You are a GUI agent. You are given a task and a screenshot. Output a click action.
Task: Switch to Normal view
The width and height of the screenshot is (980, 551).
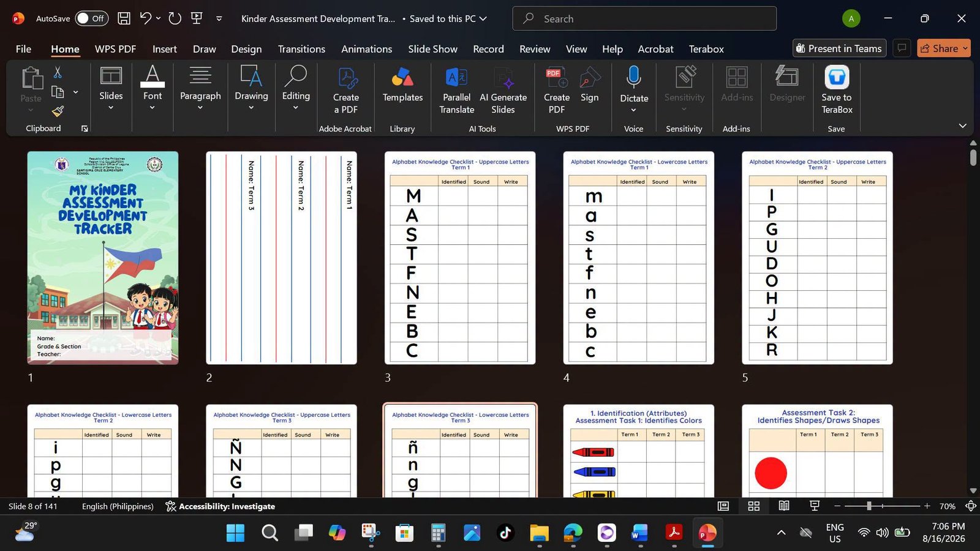[x=723, y=506]
